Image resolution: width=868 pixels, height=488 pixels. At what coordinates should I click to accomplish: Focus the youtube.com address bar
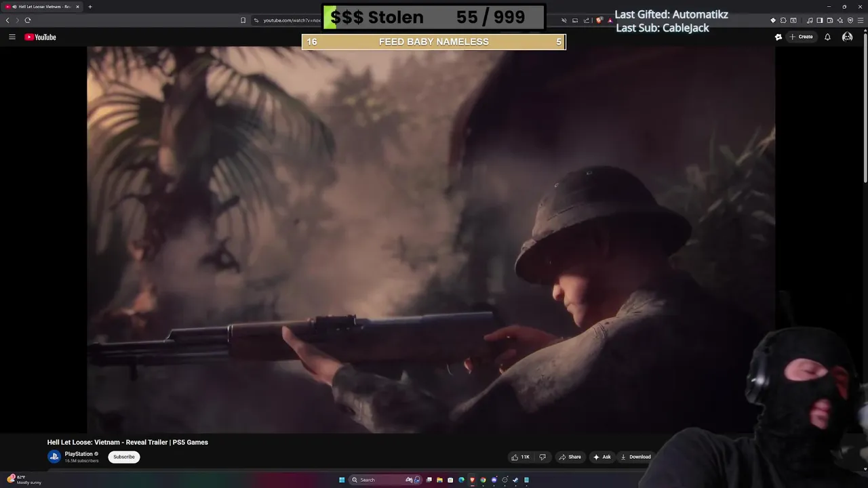292,20
